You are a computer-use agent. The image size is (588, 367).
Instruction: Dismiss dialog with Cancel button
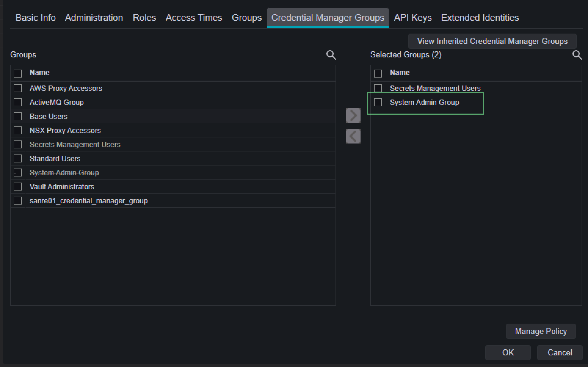click(x=560, y=352)
